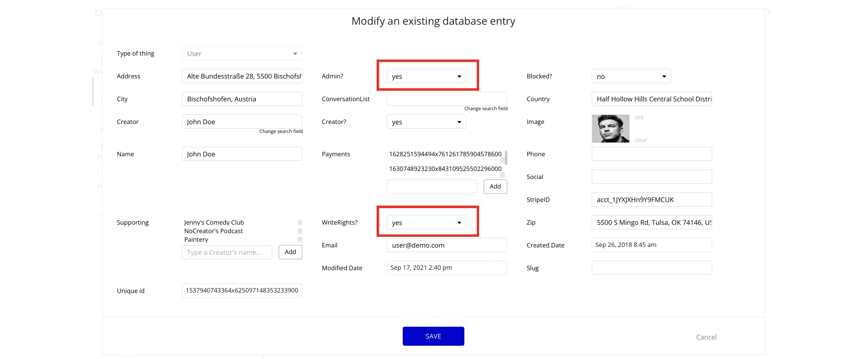Remove NoCreator's Podcast with its trash icon

pyautogui.click(x=300, y=231)
